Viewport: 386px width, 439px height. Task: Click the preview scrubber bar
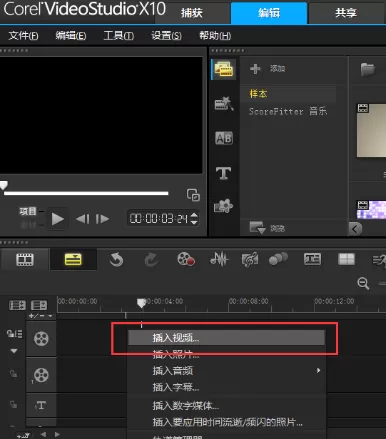point(86,193)
